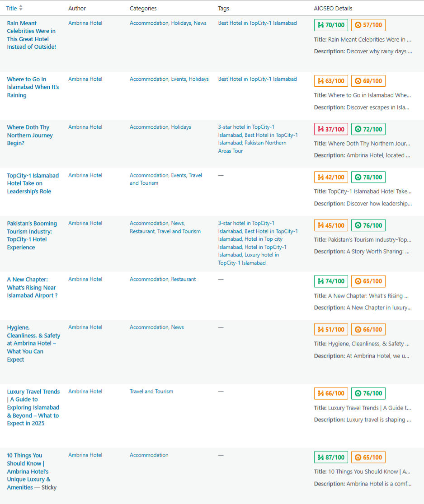The height and width of the screenshot is (504, 424).
Task: Click the 'Pakistan Northern Areas Tour' tag
Action: point(252,147)
